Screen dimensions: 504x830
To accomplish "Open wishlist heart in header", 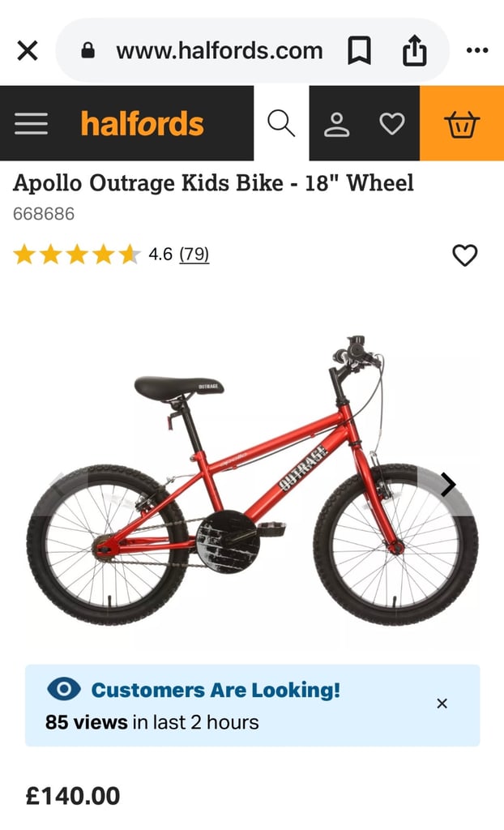I will point(392,124).
